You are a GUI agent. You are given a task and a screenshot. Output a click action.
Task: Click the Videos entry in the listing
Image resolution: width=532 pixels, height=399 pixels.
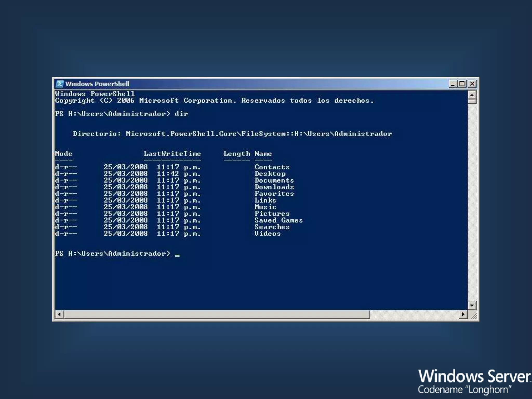(267, 234)
